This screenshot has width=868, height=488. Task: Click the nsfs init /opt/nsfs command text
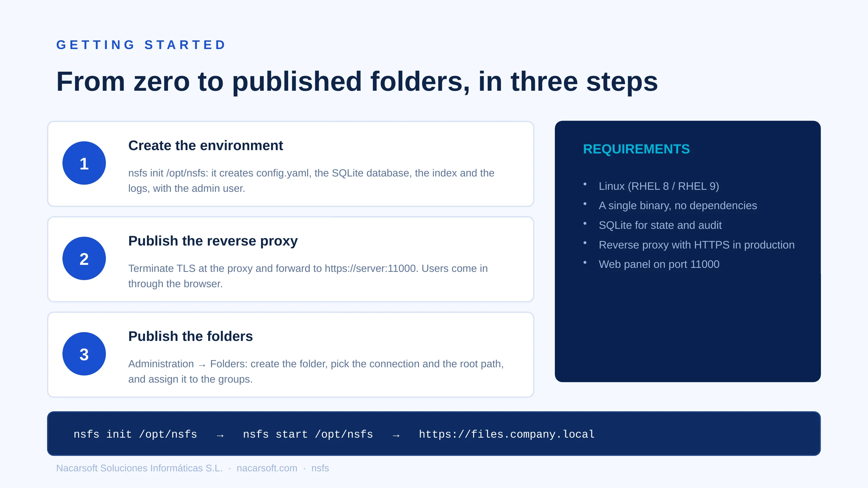[x=136, y=434]
